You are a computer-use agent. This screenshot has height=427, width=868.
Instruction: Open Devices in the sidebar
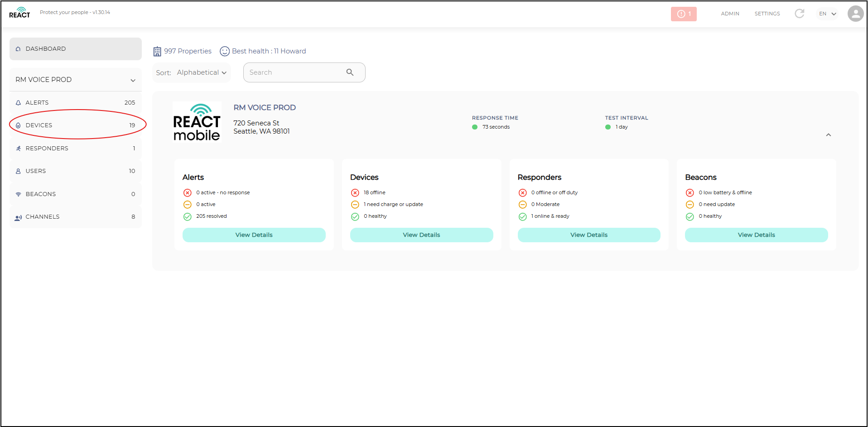click(76, 125)
